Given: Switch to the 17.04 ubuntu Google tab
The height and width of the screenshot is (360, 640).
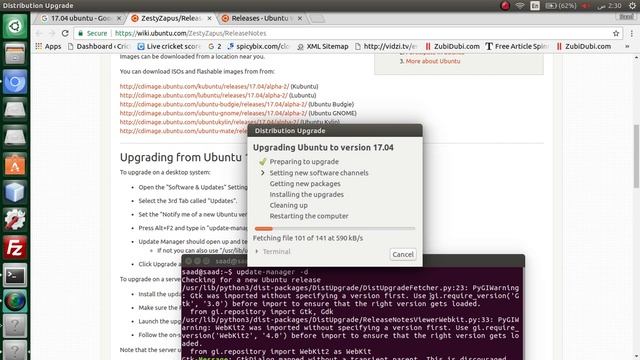Looking at the screenshot, I should click(81, 18).
